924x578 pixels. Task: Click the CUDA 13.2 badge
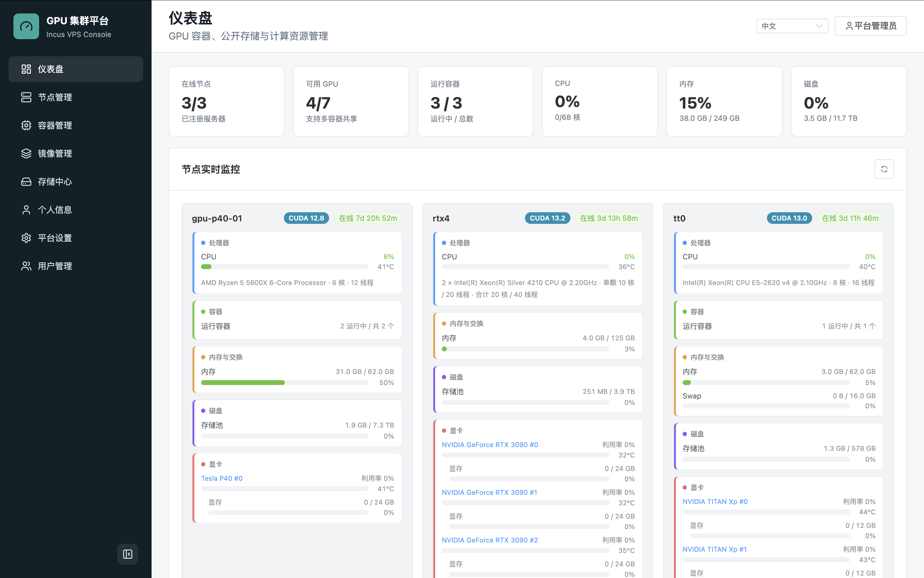[x=548, y=218]
